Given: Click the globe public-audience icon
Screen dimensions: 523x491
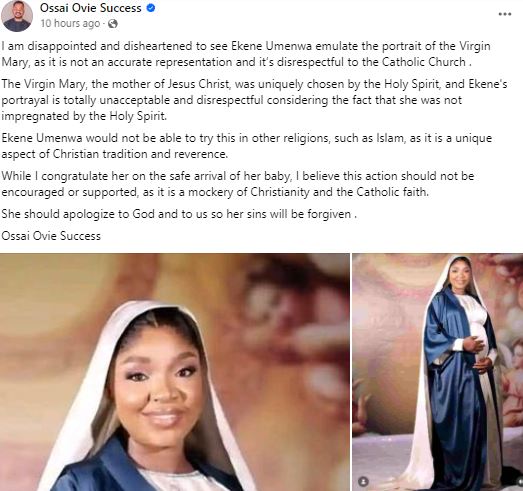Looking at the screenshot, I should tap(113, 24).
